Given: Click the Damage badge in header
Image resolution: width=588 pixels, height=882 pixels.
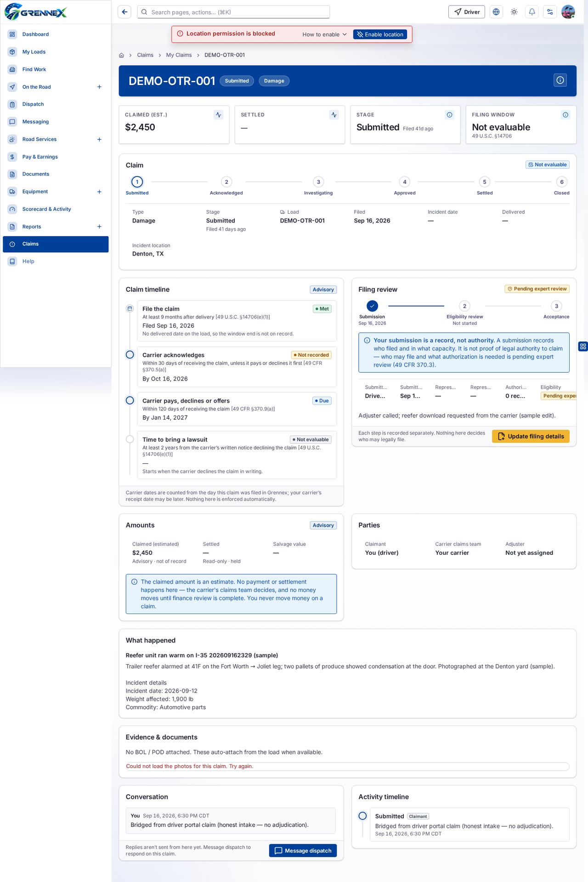Looking at the screenshot, I should coord(274,81).
